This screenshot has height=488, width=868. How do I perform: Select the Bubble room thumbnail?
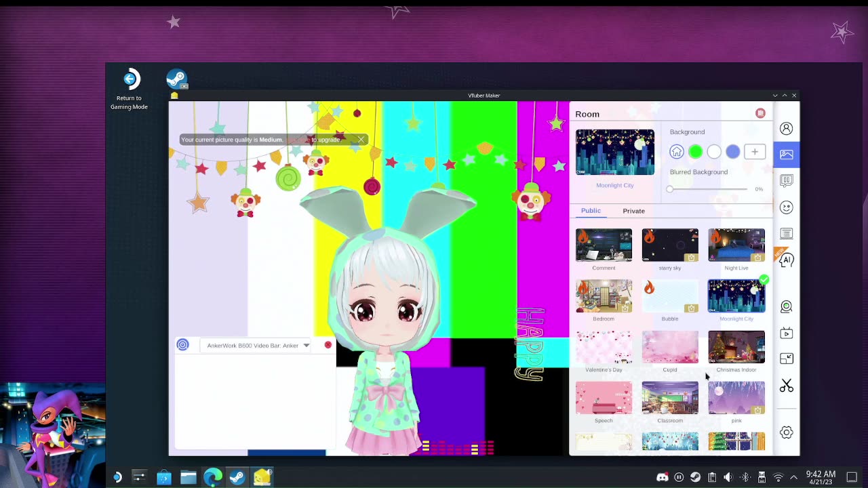pyautogui.click(x=670, y=296)
